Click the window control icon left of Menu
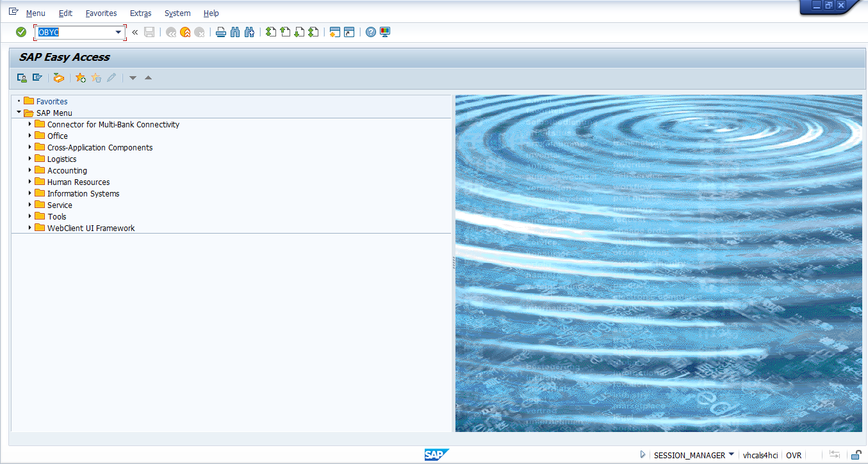Image resolution: width=868 pixels, height=464 pixels. [13, 12]
